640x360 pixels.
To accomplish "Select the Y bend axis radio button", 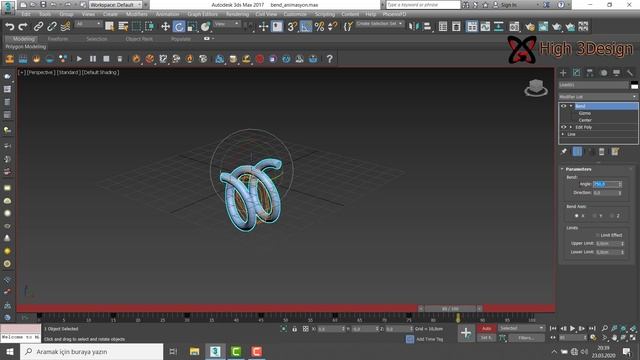I will coord(594,216).
